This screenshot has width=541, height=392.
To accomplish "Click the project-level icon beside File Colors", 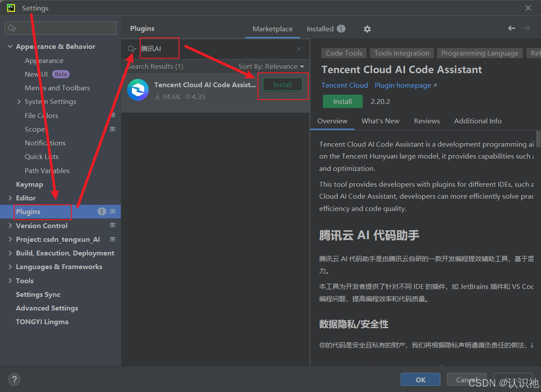I will tap(113, 115).
